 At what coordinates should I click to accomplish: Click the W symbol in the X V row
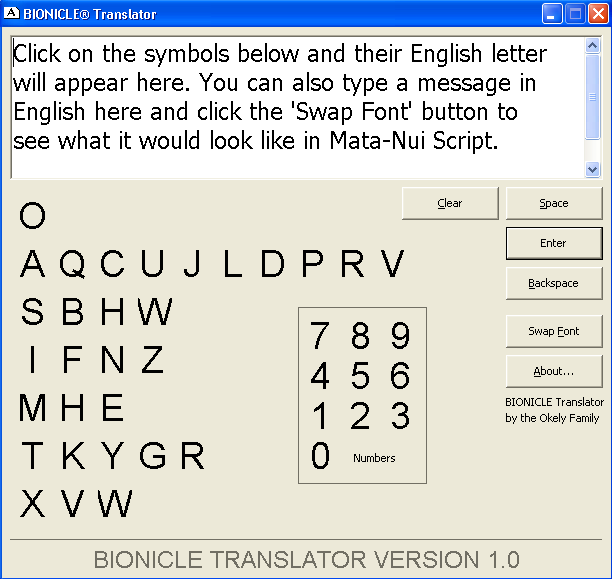[115, 504]
